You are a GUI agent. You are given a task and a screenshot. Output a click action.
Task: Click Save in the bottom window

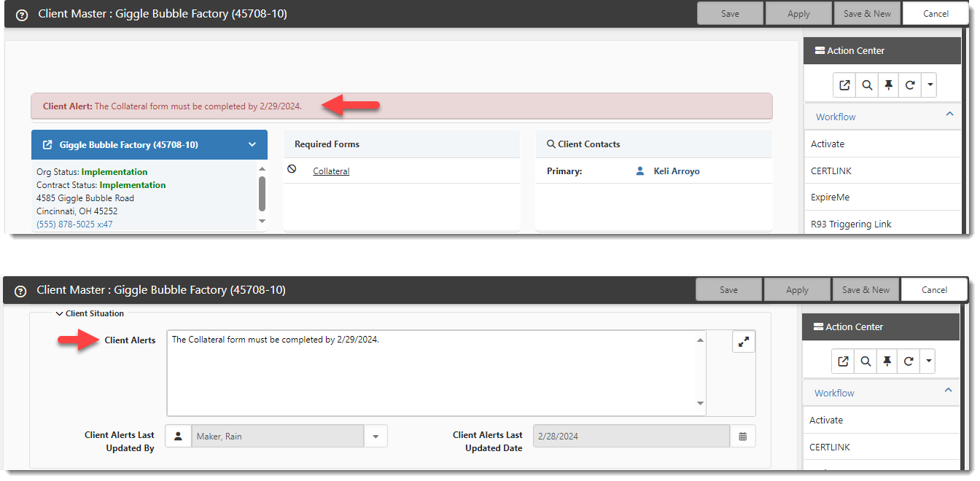[x=728, y=290]
